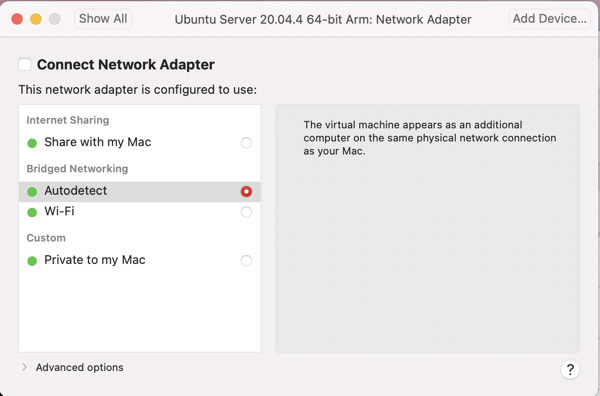Image resolution: width=600 pixels, height=396 pixels.
Task: Expand the Advanced options disclosure chevron
Action: pos(24,367)
